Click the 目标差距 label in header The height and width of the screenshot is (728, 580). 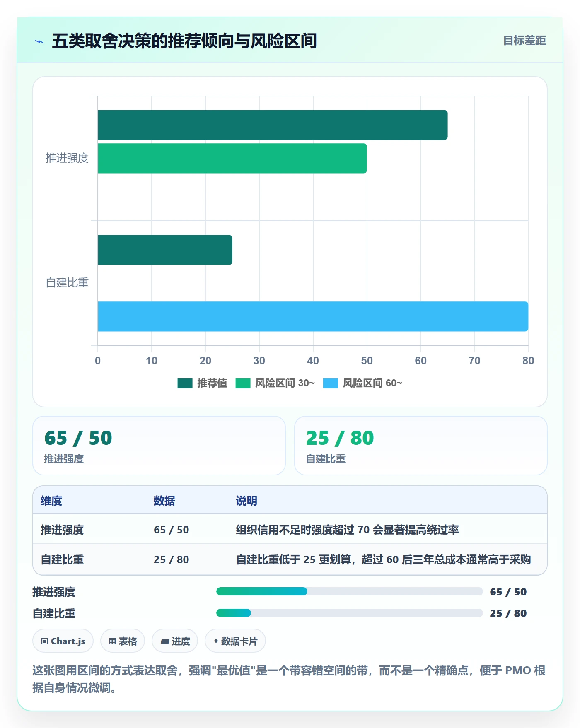point(524,41)
